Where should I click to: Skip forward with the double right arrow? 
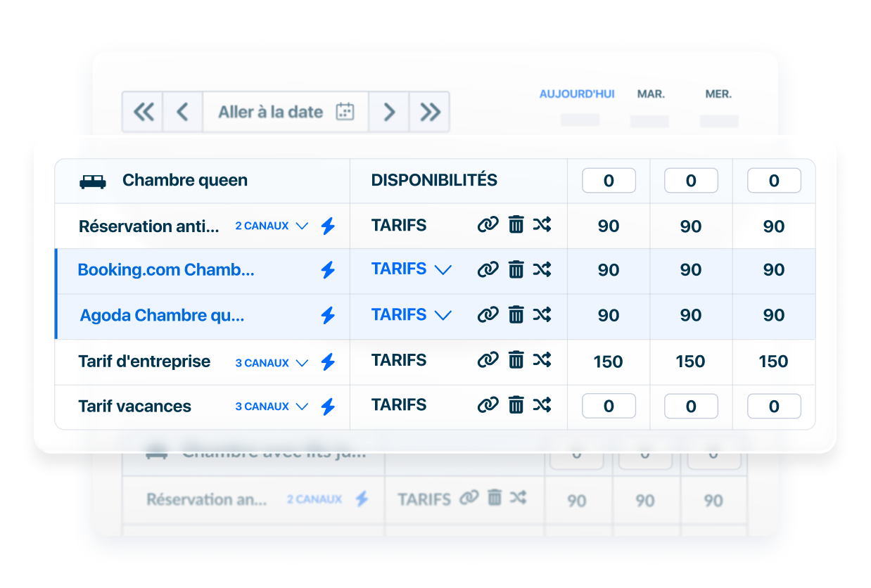tap(429, 112)
